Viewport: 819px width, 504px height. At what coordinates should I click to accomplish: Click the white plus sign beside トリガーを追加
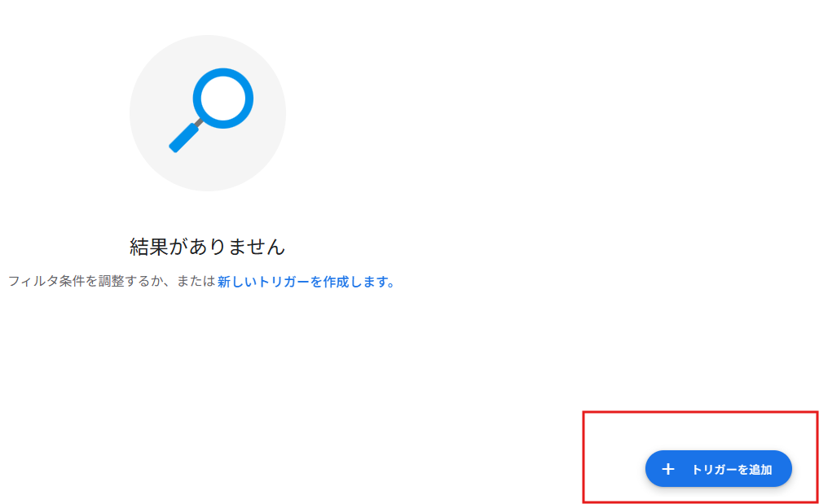[667, 469]
